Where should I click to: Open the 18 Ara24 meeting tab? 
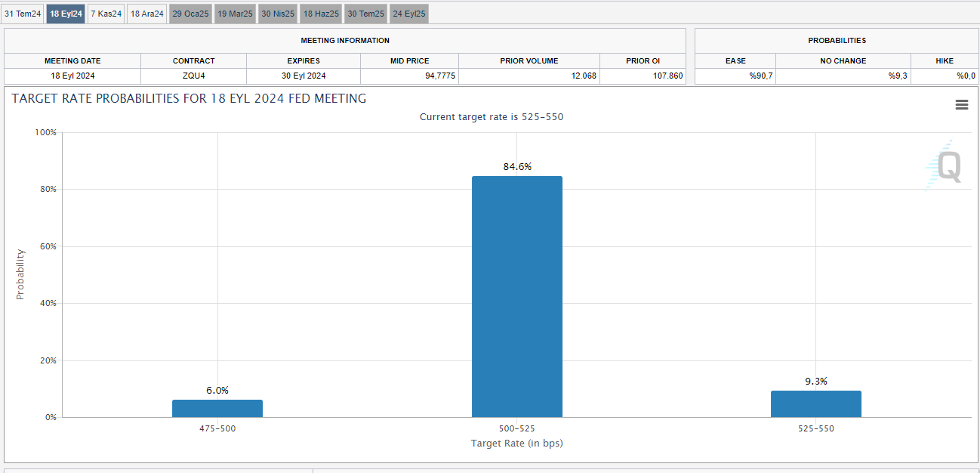pos(147,14)
